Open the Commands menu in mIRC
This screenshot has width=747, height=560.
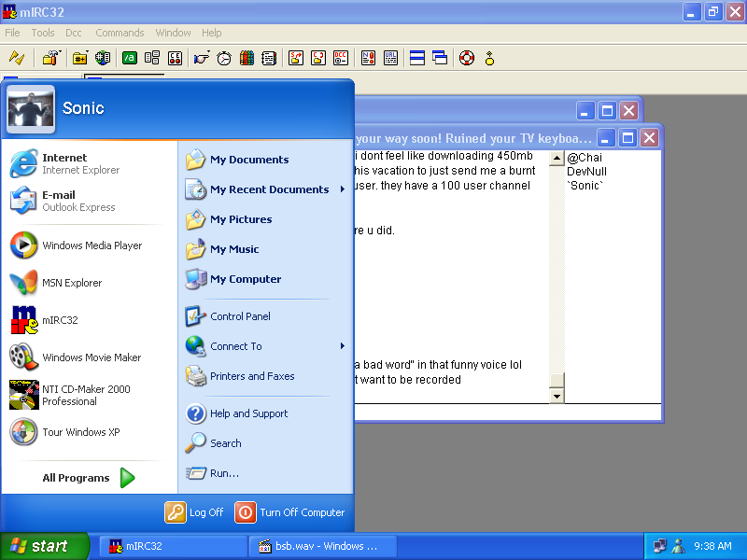pyautogui.click(x=120, y=33)
